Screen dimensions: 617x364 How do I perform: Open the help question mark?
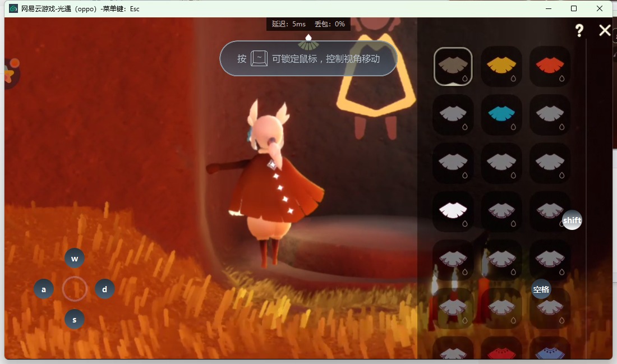[579, 30]
